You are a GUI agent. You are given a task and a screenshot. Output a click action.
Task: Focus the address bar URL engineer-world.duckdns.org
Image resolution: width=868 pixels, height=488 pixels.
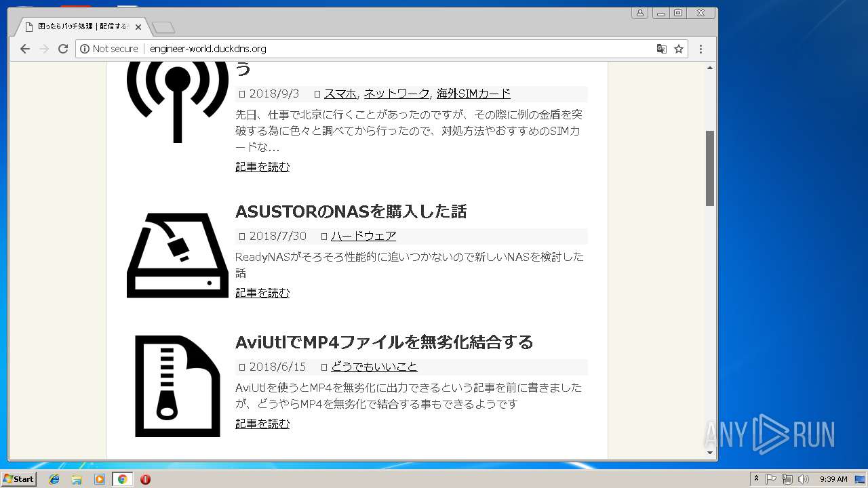[x=208, y=49]
